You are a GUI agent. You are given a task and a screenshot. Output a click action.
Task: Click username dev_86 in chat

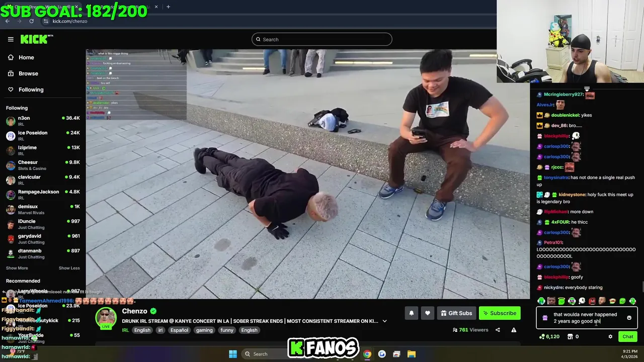(x=559, y=126)
